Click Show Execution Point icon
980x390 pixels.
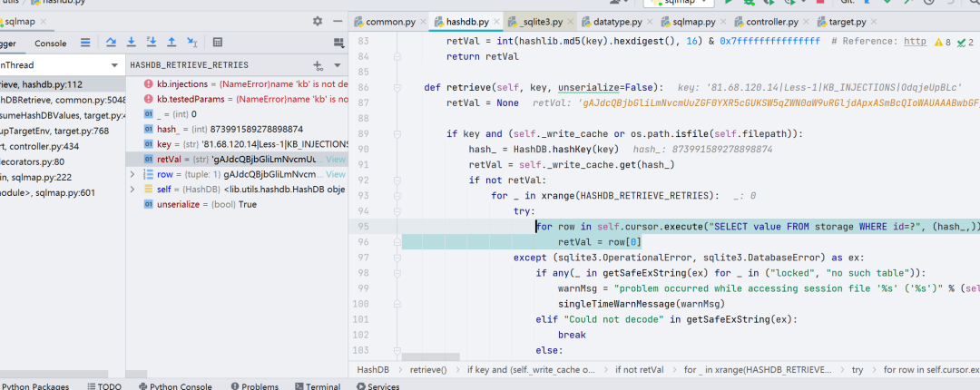coord(85,43)
